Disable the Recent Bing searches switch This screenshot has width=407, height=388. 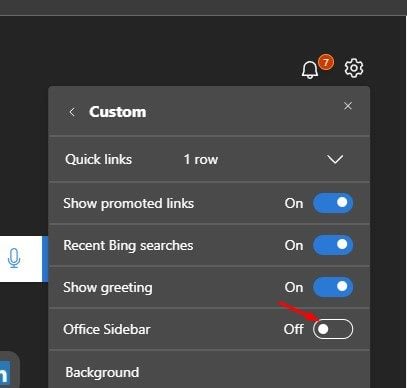(x=333, y=245)
